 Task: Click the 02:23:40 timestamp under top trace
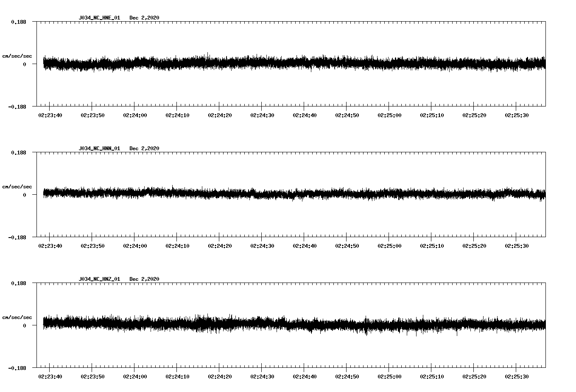click(50, 115)
